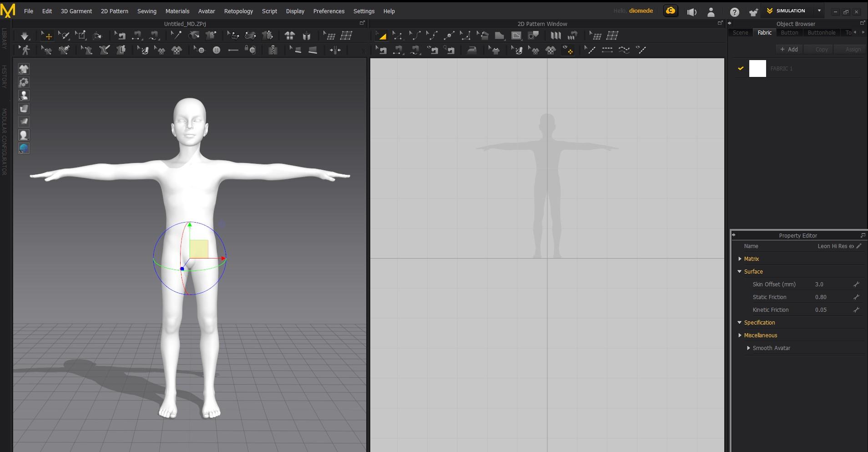
Task: Open the SIMULATION mode dropdown arrow
Action: tap(819, 11)
